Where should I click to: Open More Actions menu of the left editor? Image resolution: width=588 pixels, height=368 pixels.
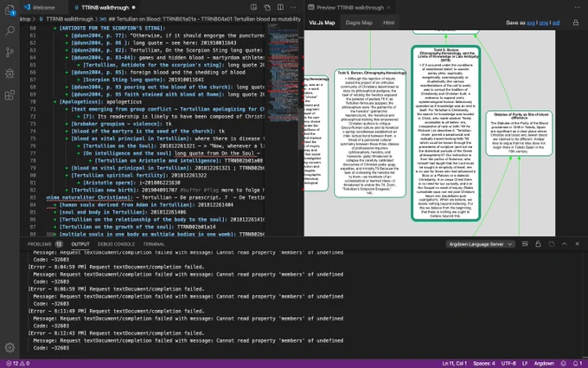point(293,7)
